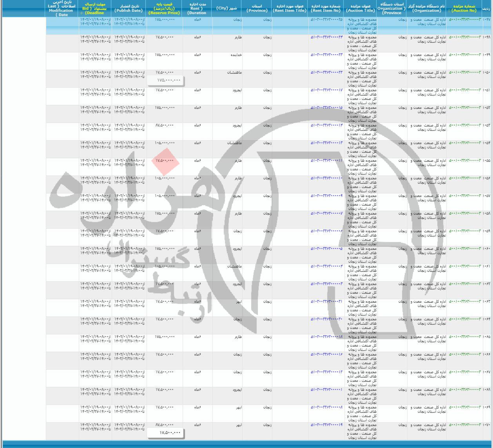
Task: Select the reserve price cell in row 1055
Action: [165, 161]
